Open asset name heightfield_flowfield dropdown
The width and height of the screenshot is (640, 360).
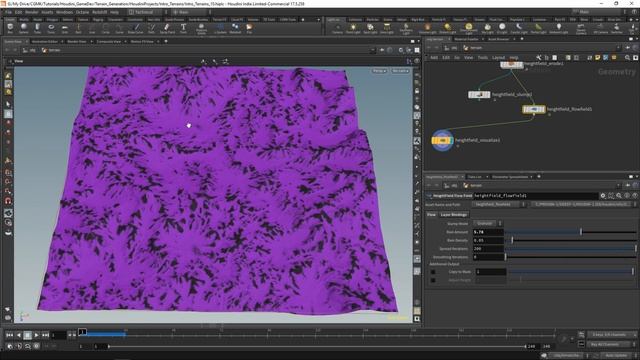pos(499,204)
